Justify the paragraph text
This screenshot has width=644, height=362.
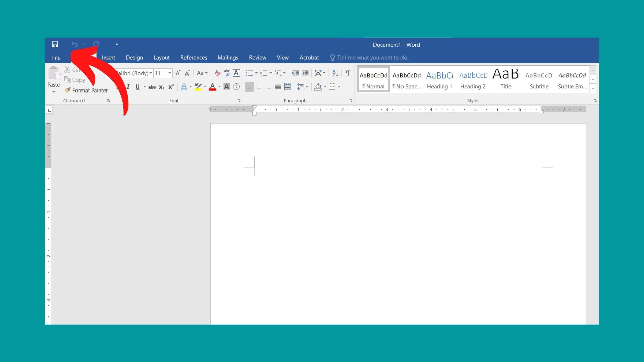278,87
